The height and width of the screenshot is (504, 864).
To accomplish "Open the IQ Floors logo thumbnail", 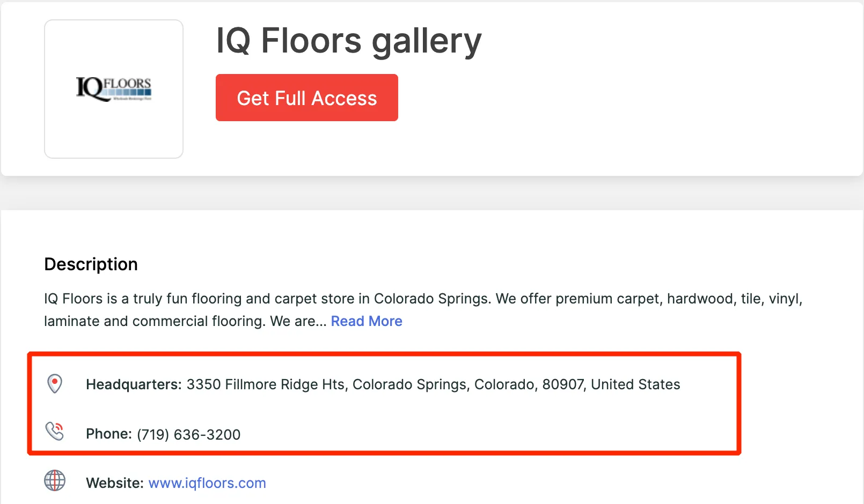I will coord(114,89).
